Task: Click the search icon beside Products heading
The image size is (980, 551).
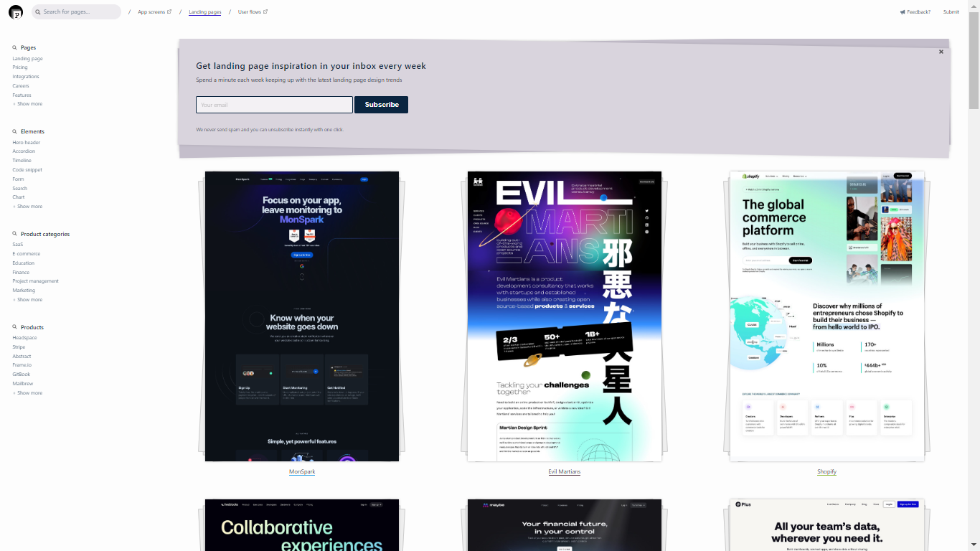Action: coord(14,327)
